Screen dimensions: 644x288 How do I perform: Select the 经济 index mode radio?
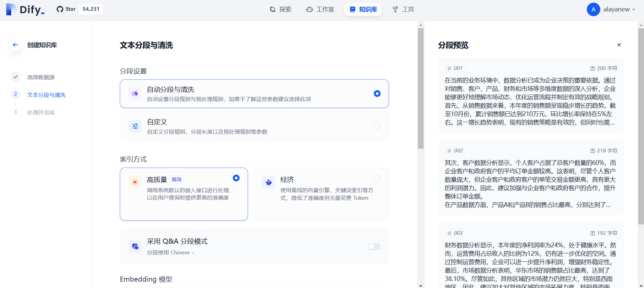(x=377, y=178)
